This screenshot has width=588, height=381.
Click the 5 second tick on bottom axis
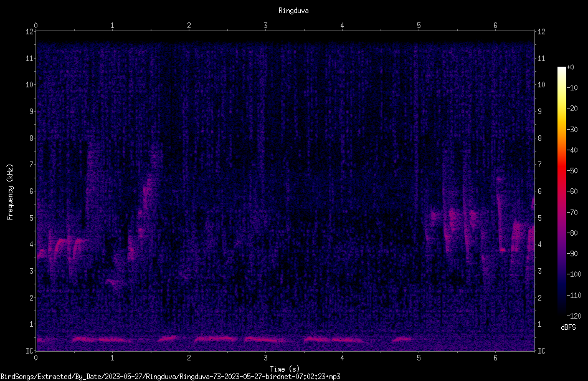pos(419,358)
